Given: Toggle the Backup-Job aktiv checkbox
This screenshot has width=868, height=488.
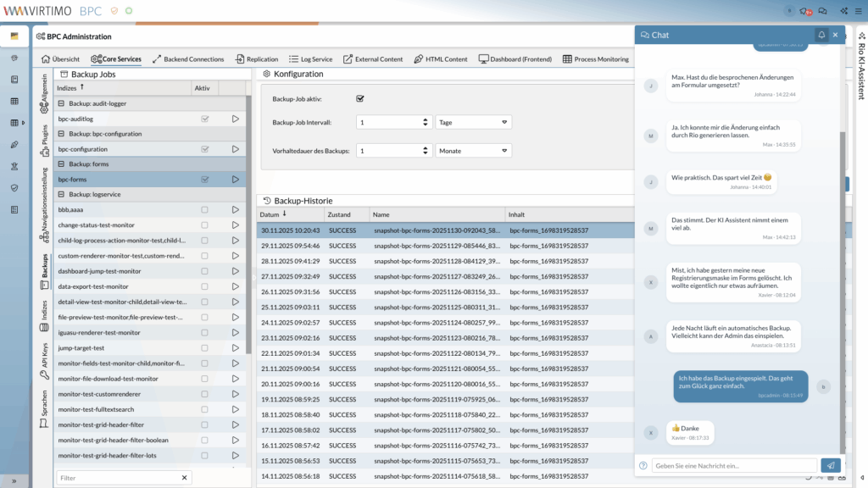Looking at the screenshot, I should point(360,98).
